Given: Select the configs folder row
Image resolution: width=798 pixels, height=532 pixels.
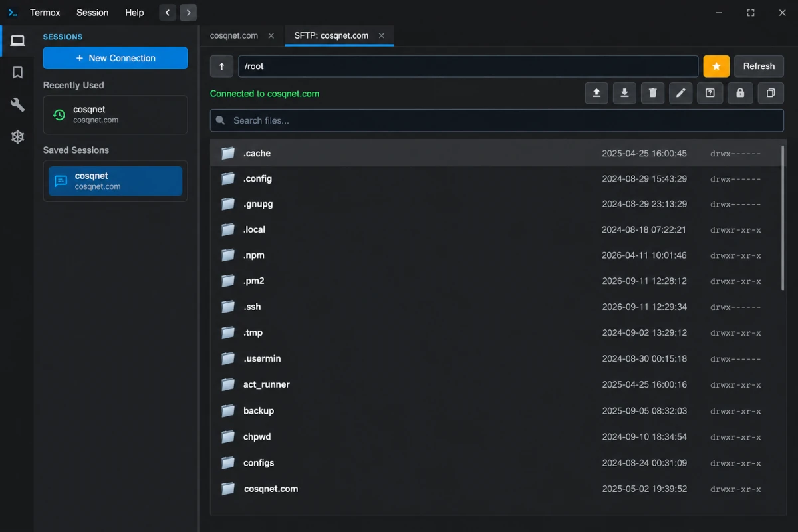Looking at the screenshot, I should click(x=497, y=463).
